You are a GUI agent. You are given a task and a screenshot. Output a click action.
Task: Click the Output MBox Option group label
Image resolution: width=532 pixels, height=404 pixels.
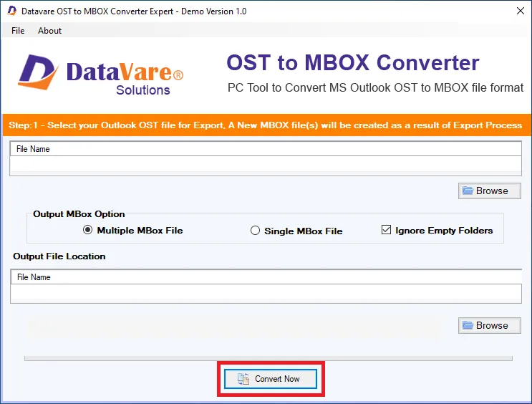pos(79,214)
